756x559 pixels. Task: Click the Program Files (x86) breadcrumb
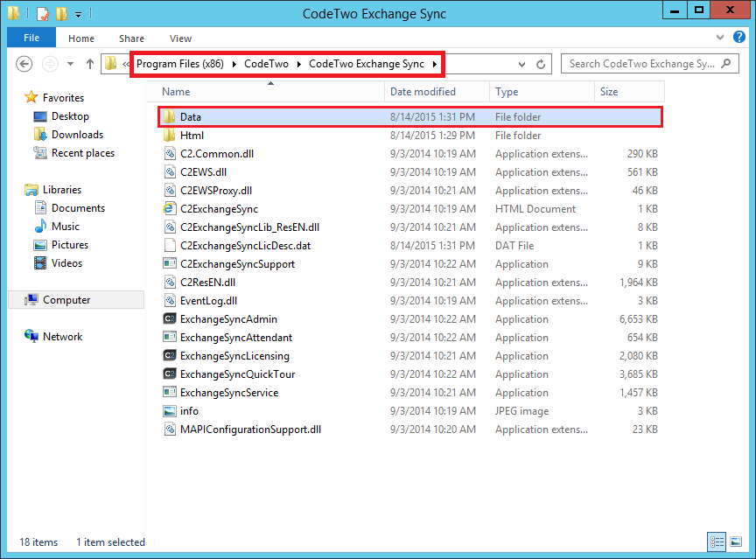coord(180,64)
